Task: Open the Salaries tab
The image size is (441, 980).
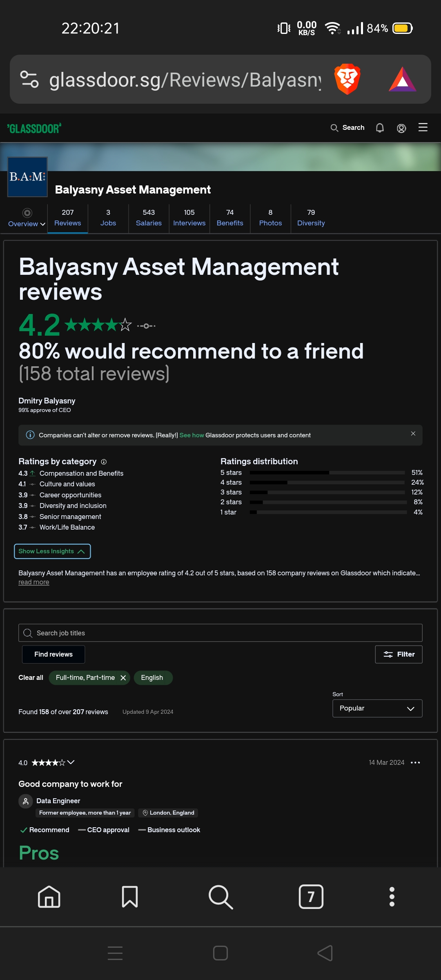Action: 149,218
